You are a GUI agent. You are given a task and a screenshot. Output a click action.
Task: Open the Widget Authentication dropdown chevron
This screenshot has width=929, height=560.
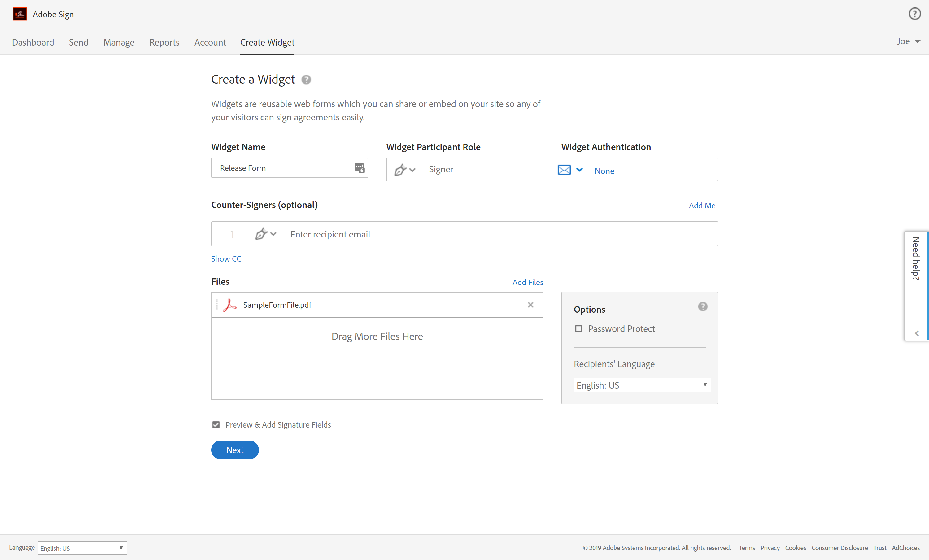click(579, 170)
